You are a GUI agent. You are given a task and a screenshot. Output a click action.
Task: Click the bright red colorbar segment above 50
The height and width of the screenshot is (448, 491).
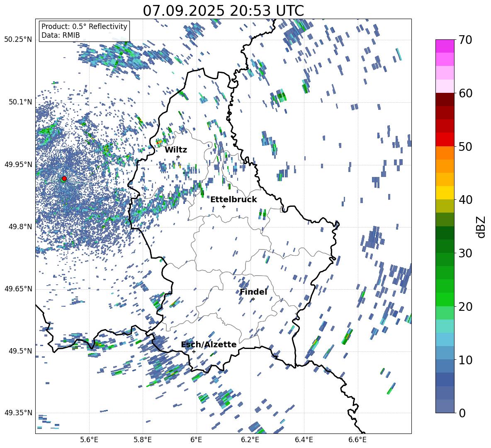(x=445, y=140)
